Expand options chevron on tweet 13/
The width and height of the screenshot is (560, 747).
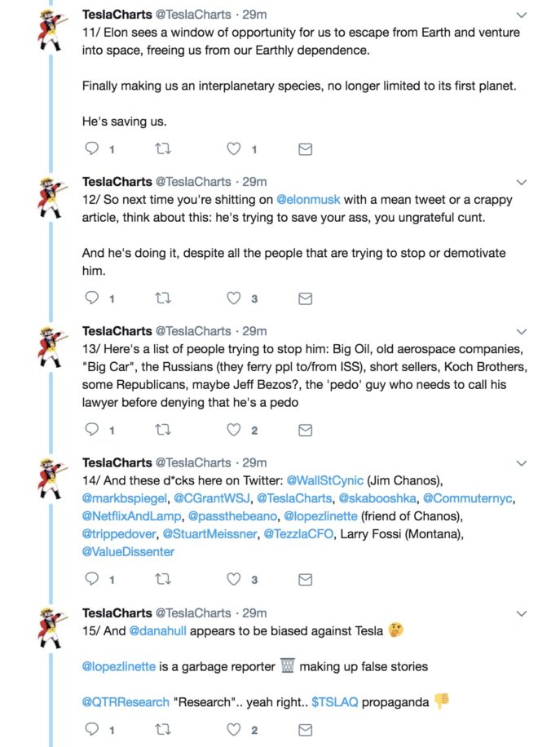522,332
